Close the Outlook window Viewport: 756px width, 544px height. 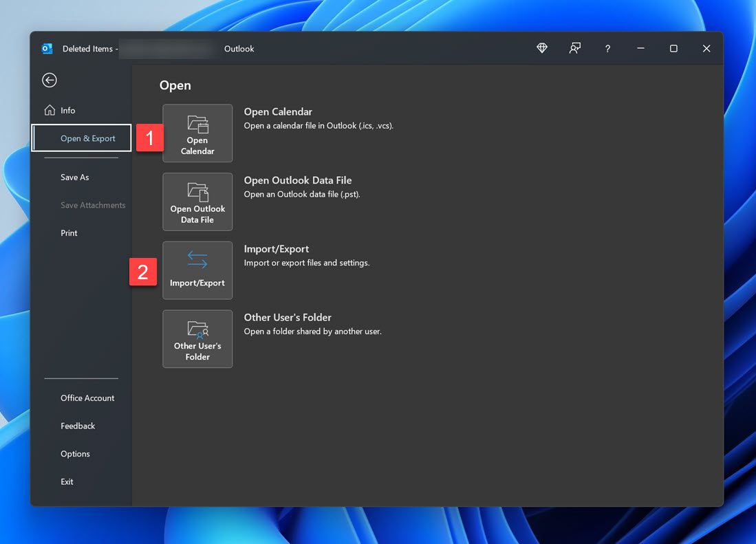(x=706, y=49)
